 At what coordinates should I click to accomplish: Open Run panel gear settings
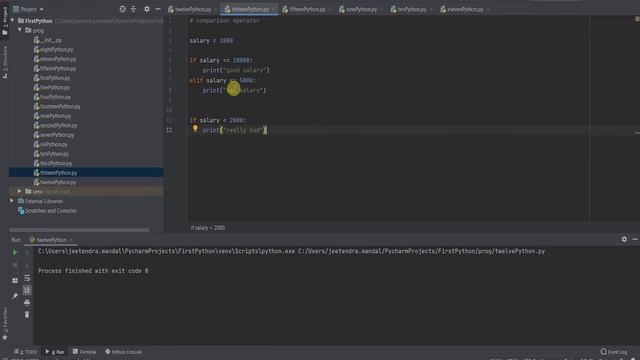pos(624,239)
